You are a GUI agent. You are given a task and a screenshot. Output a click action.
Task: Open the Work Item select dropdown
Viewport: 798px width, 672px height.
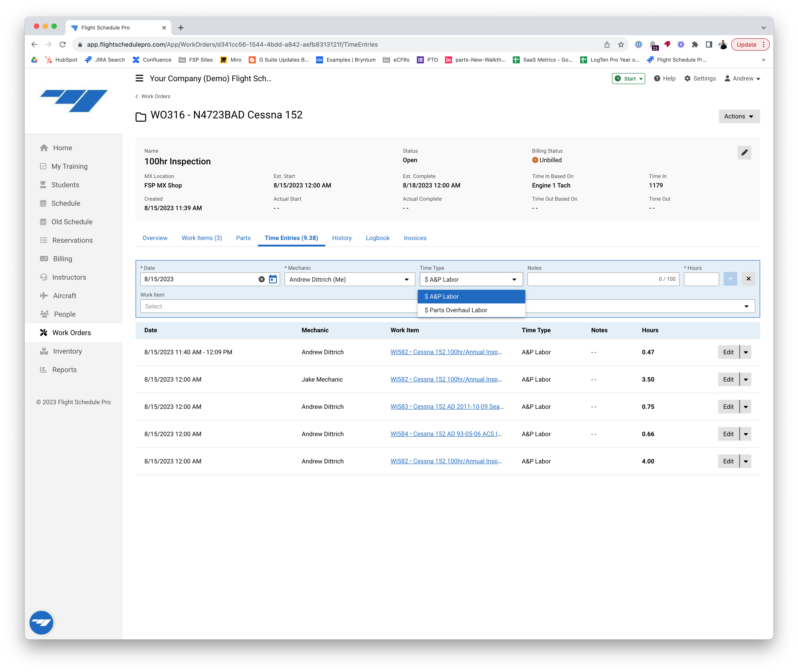point(447,306)
